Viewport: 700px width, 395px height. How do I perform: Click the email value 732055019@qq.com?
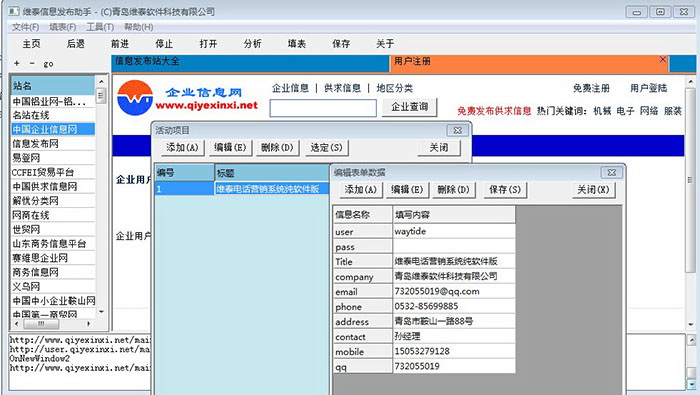(x=454, y=291)
